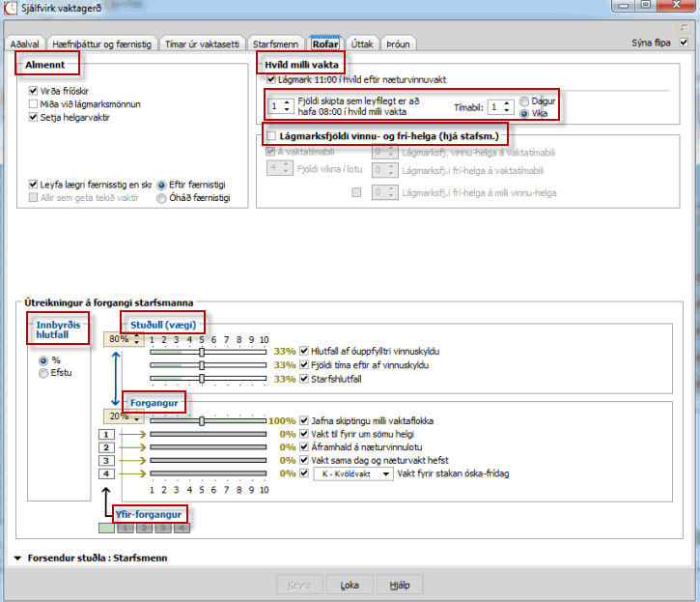Screen dimensions: 700x602
Task: Click the Starfshlutfall weight slider handle
Action: point(201,379)
